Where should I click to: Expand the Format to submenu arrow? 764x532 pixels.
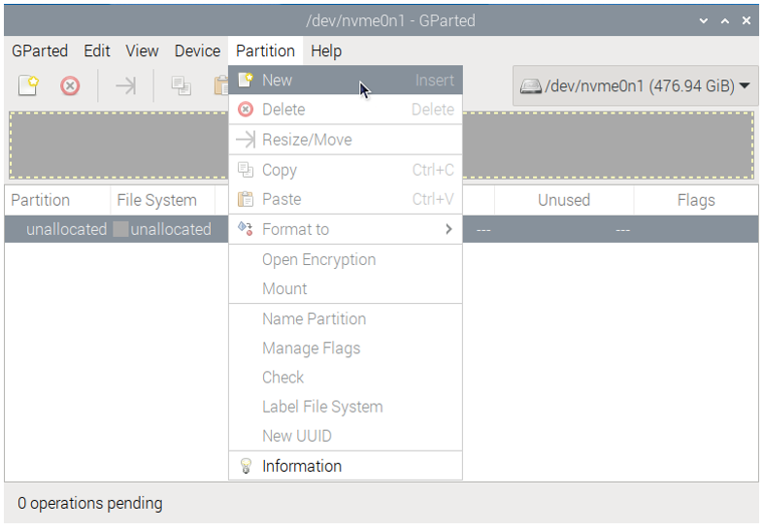click(448, 229)
